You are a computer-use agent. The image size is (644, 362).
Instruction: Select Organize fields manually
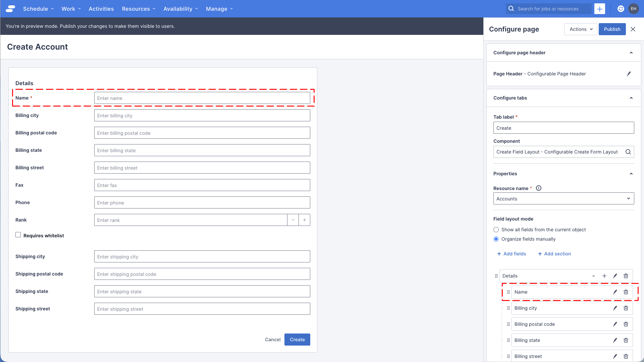496,239
